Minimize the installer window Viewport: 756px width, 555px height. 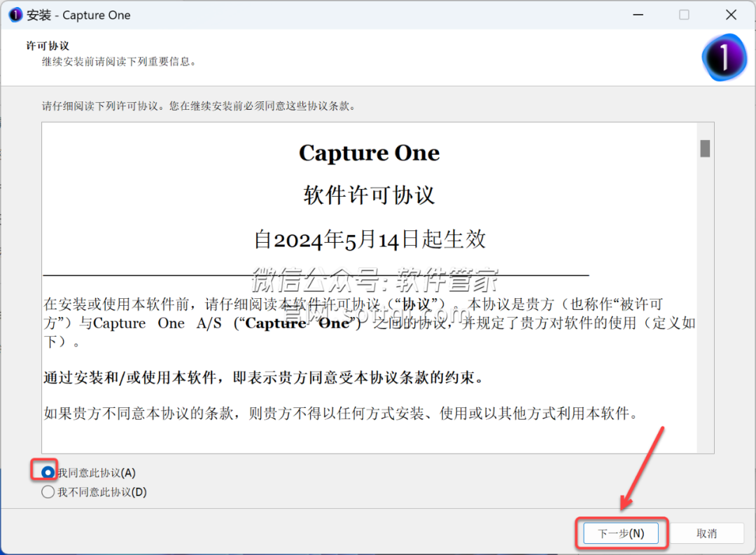(x=638, y=15)
